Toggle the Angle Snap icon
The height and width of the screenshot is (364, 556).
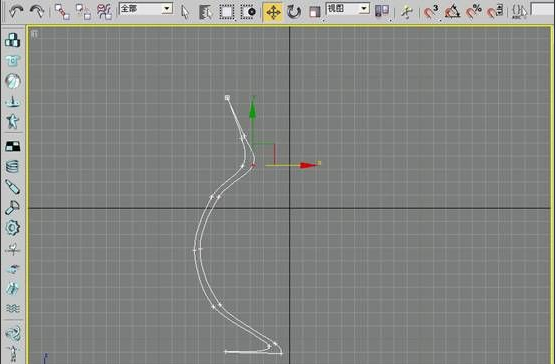[x=452, y=12]
